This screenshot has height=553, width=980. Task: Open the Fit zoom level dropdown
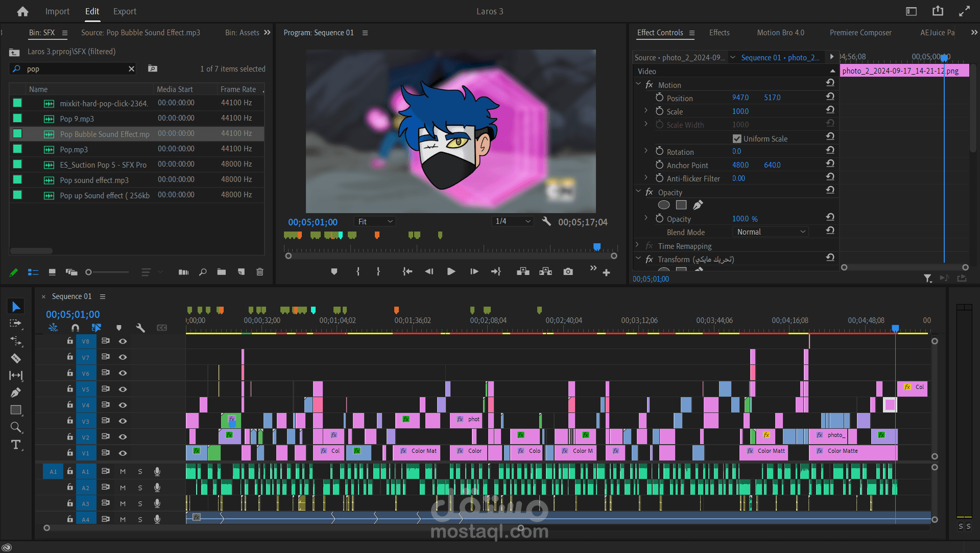[x=374, y=221]
